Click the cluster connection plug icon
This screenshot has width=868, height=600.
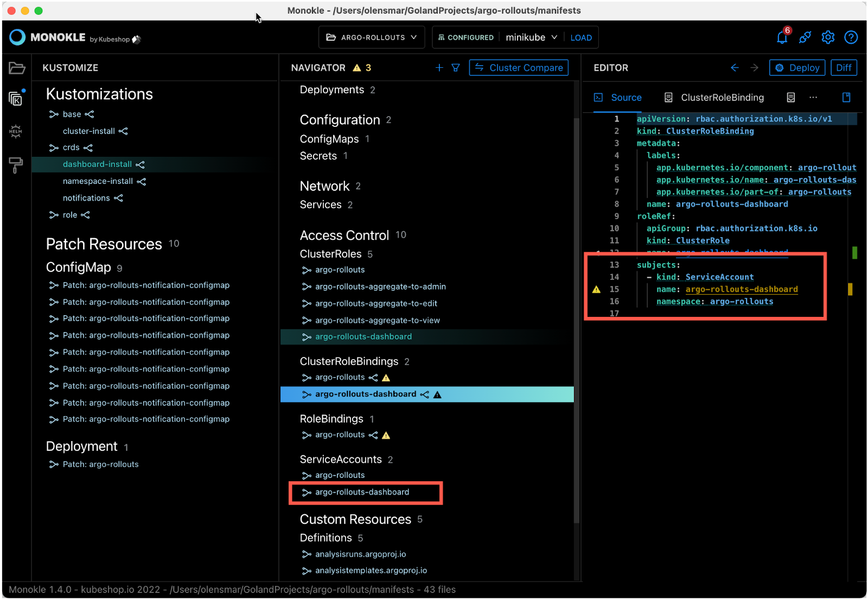(x=805, y=37)
